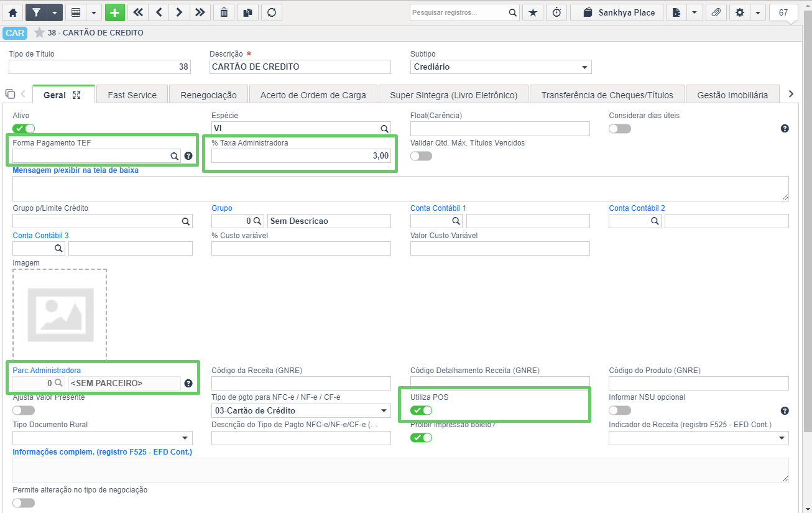Open the settings gear
The width and height of the screenshot is (812, 513).
click(x=740, y=12)
